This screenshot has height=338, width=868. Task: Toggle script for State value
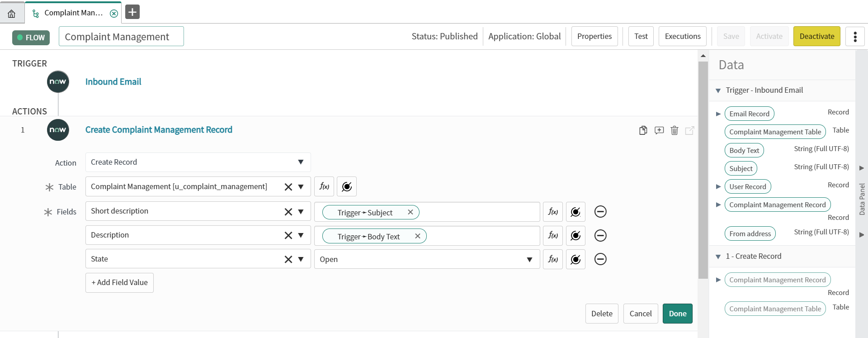click(x=553, y=259)
